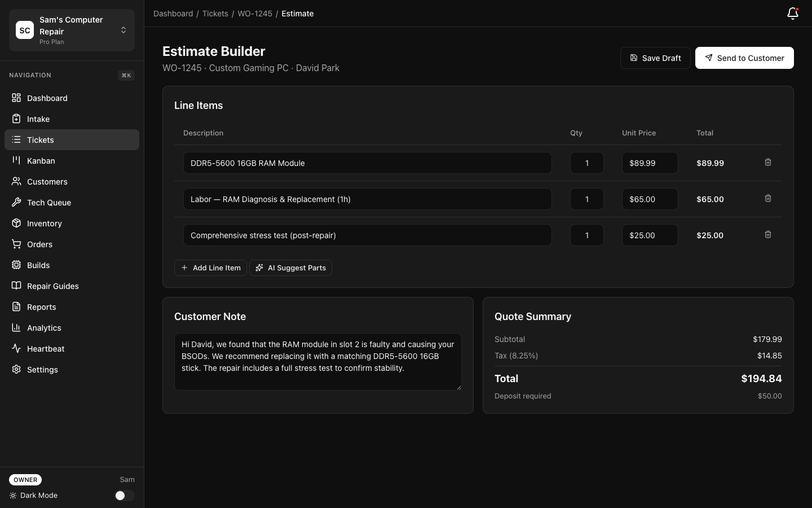This screenshot has width=812, height=508.
Task: Open the Reports section
Action: [x=41, y=307]
